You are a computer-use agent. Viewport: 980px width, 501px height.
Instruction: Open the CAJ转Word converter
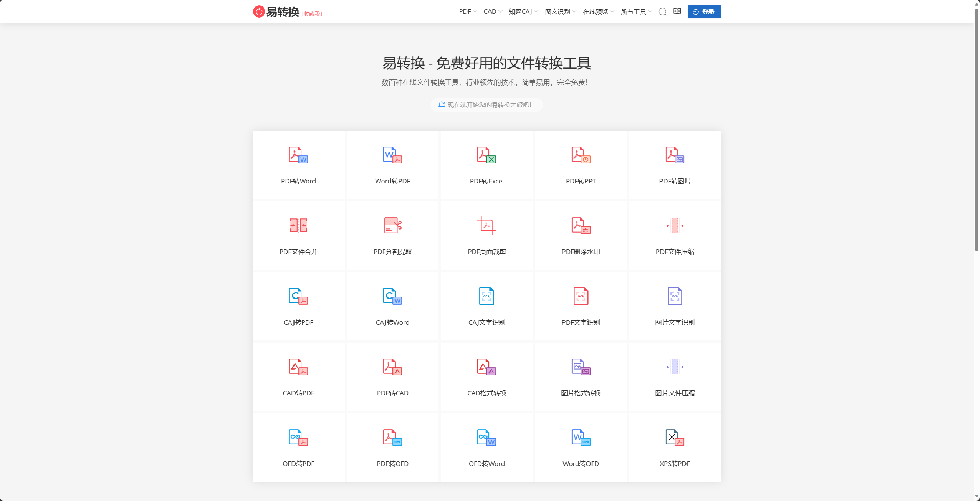393,306
